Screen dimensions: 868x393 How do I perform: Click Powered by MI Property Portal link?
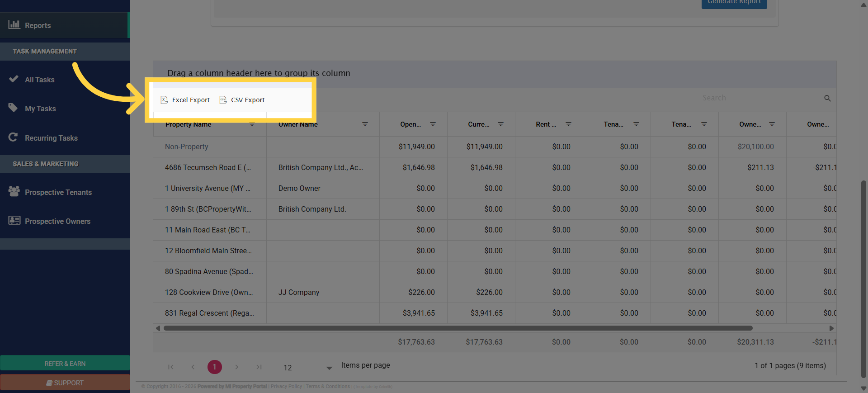232,386
